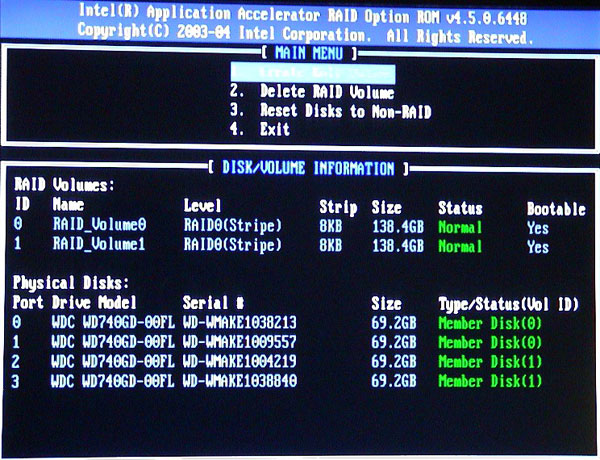
Task: Click "Member Disk(1)" status for port 2
Action: pyautogui.click(x=490, y=362)
